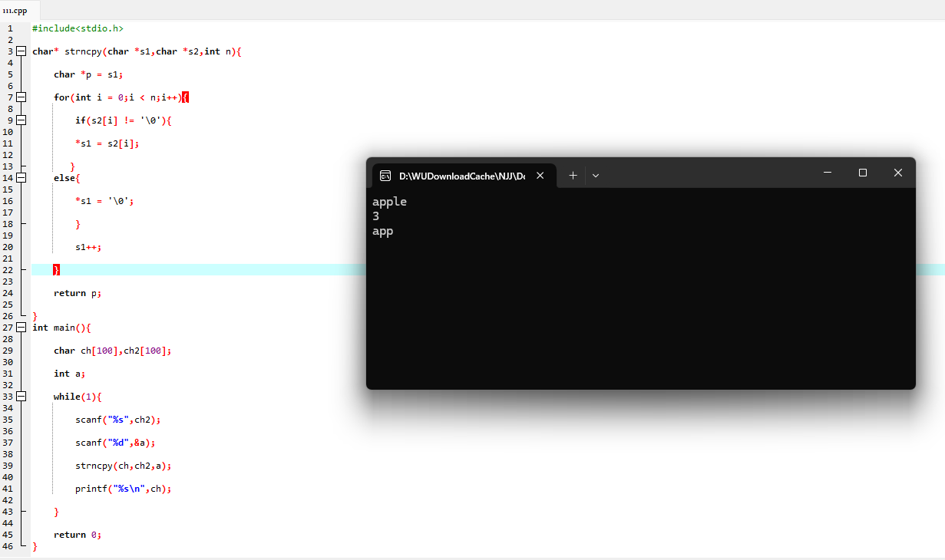This screenshot has width=945, height=560.
Task: Click the 'char ch[100],ch2[100];' declaration
Action: [113, 351]
